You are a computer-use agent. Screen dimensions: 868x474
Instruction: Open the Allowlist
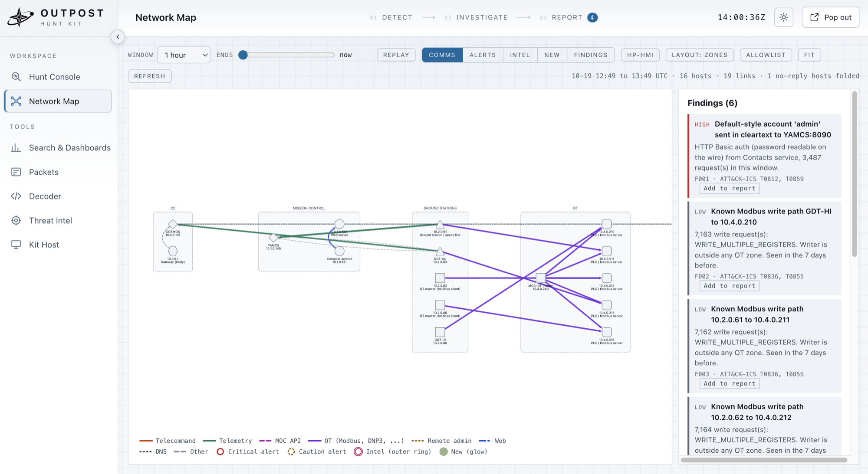766,55
